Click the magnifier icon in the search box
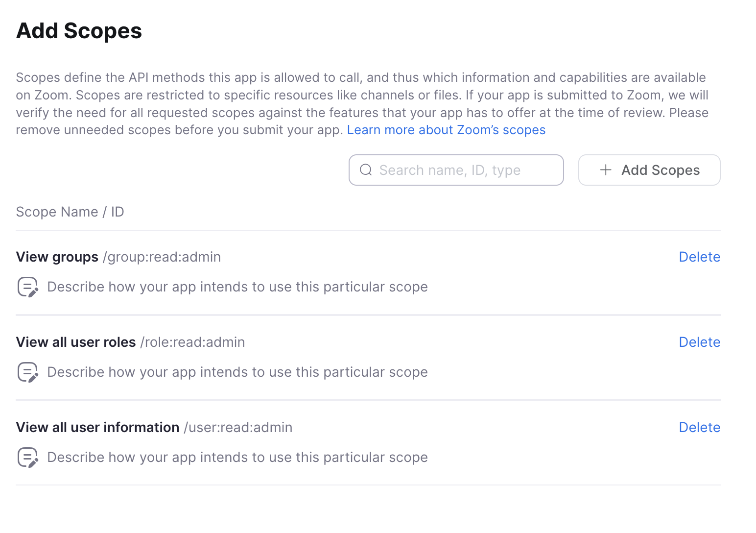 [366, 170]
